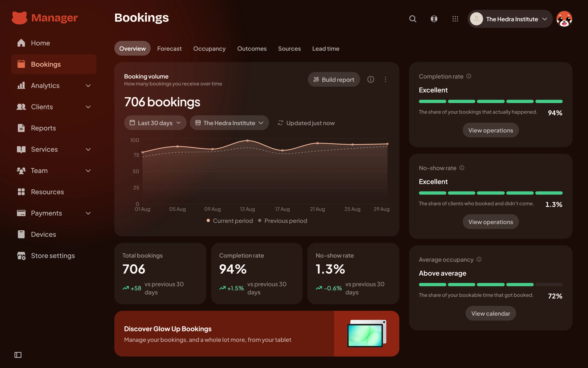Open the help support icon in header
The height and width of the screenshot is (368, 588).
[x=434, y=19]
